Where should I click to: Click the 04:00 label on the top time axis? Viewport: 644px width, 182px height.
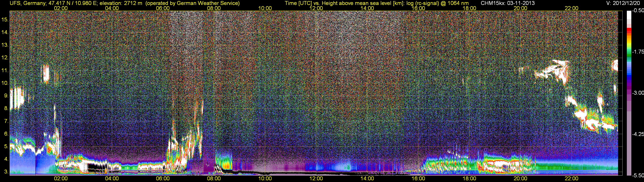coord(112,8)
